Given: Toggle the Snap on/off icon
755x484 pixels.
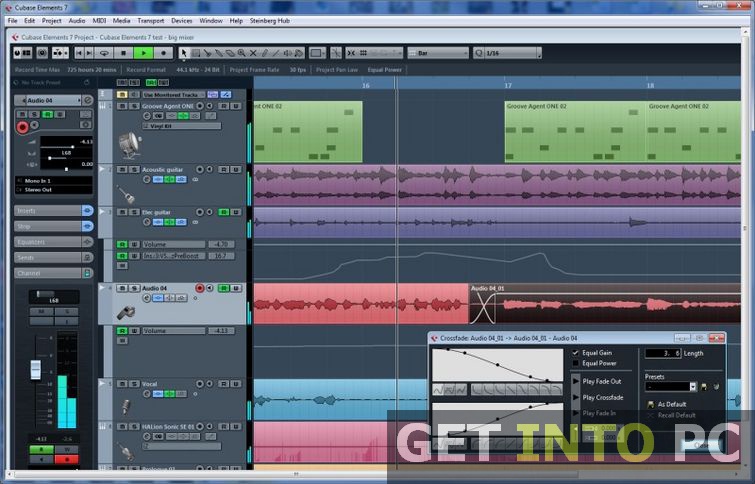Looking at the screenshot, I should coord(351,53).
